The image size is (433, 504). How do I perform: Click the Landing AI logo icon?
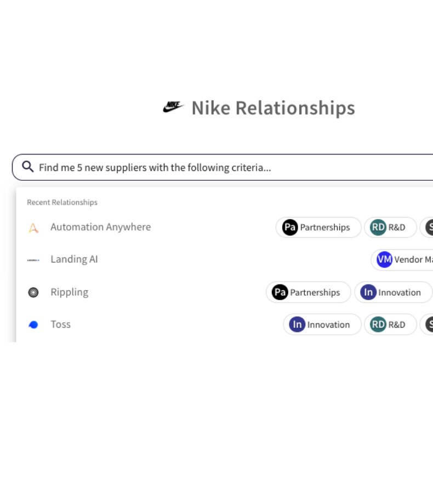click(33, 260)
